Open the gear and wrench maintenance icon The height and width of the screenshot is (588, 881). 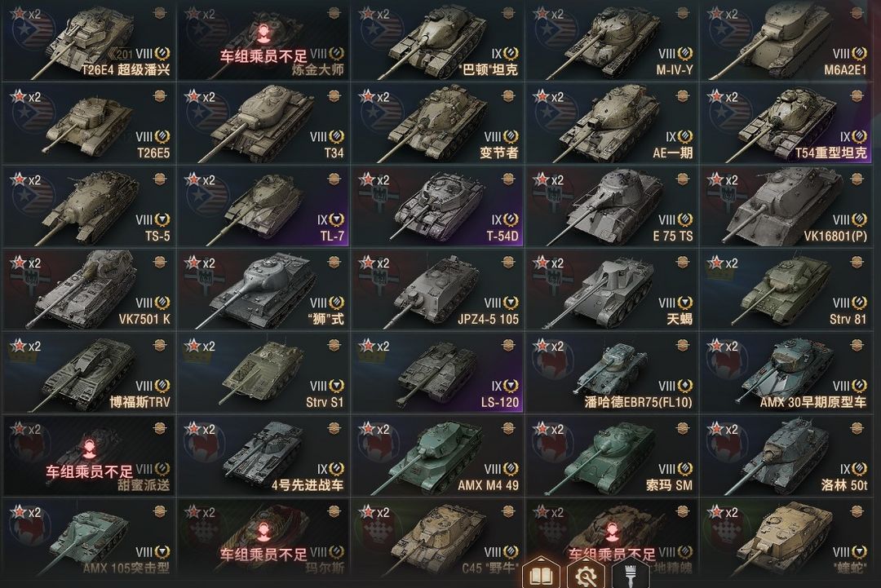(x=585, y=574)
